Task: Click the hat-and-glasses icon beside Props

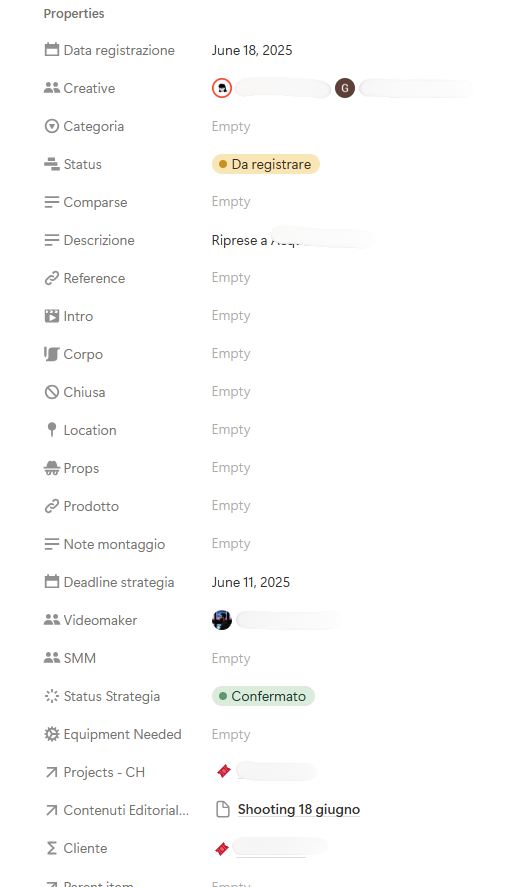Action: (x=51, y=468)
